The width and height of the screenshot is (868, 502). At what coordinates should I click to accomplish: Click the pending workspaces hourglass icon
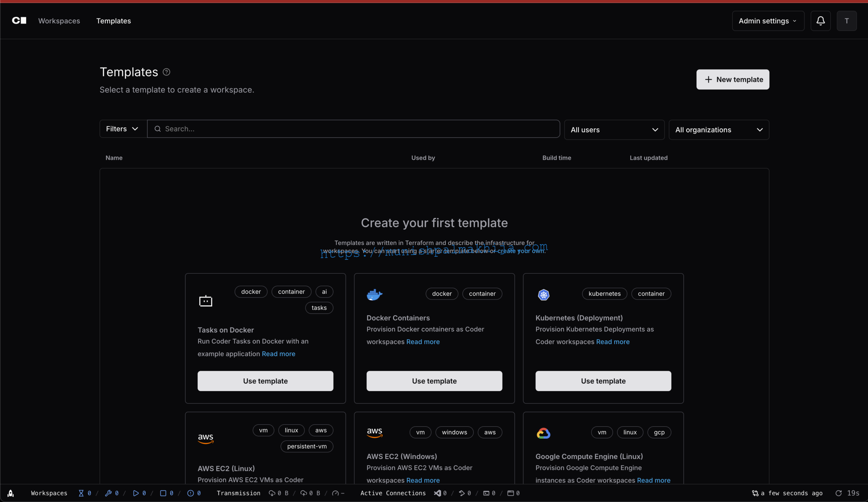[81, 493]
